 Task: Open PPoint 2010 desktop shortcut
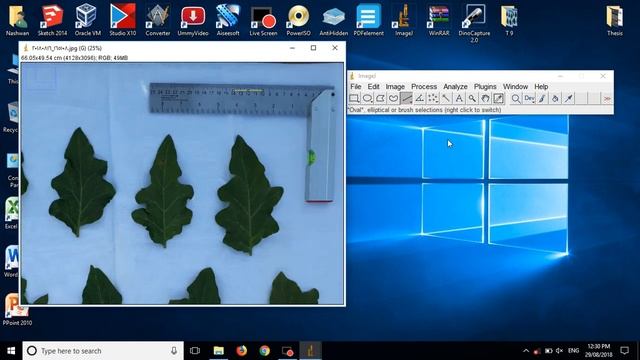point(17,309)
